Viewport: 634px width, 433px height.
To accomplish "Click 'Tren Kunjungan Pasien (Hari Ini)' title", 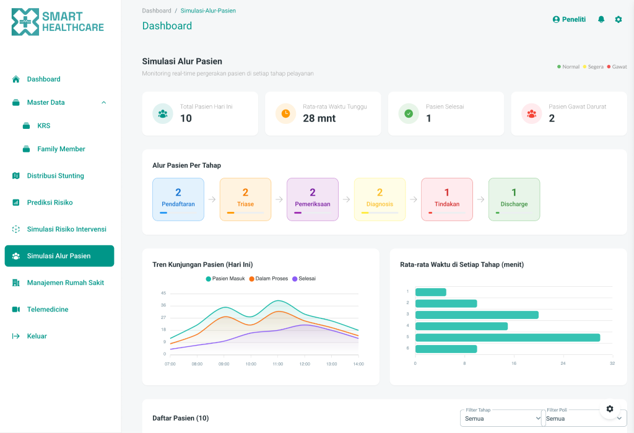I will [x=203, y=264].
